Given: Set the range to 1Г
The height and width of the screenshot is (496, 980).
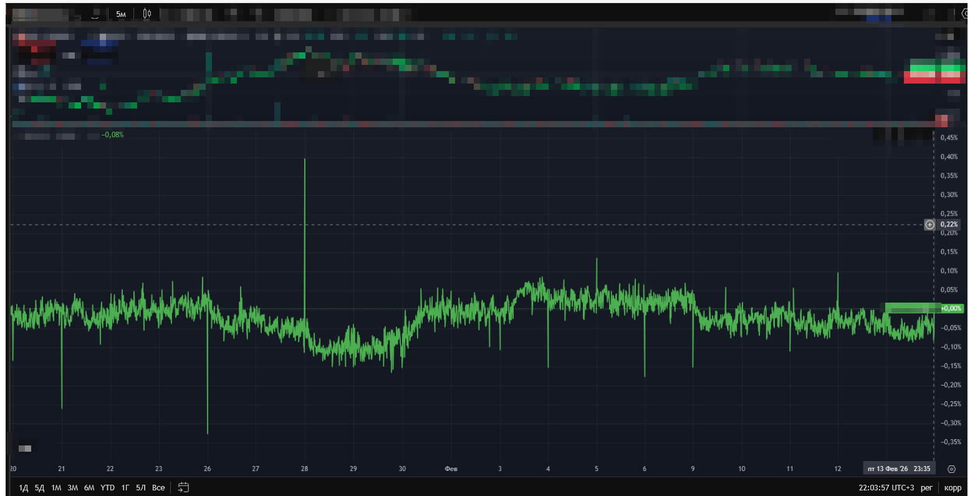Looking at the screenshot, I should (x=125, y=488).
